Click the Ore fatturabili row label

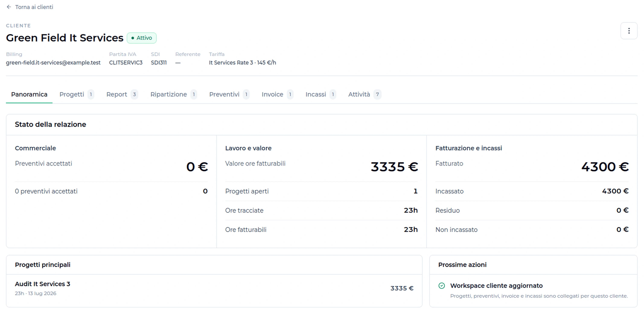coord(246,230)
